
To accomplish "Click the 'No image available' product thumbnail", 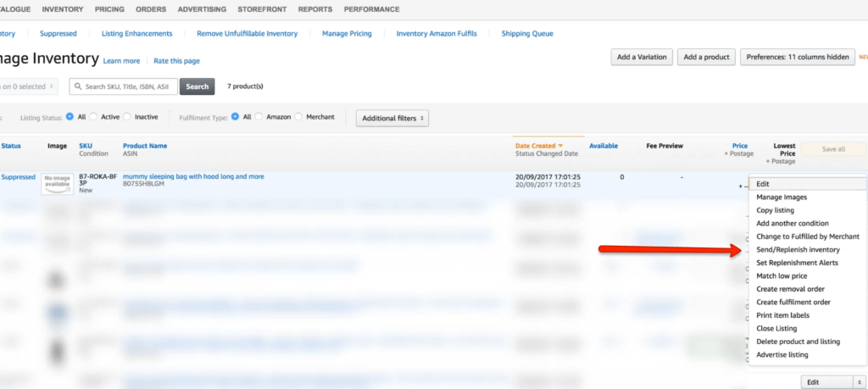I will [x=57, y=183].
